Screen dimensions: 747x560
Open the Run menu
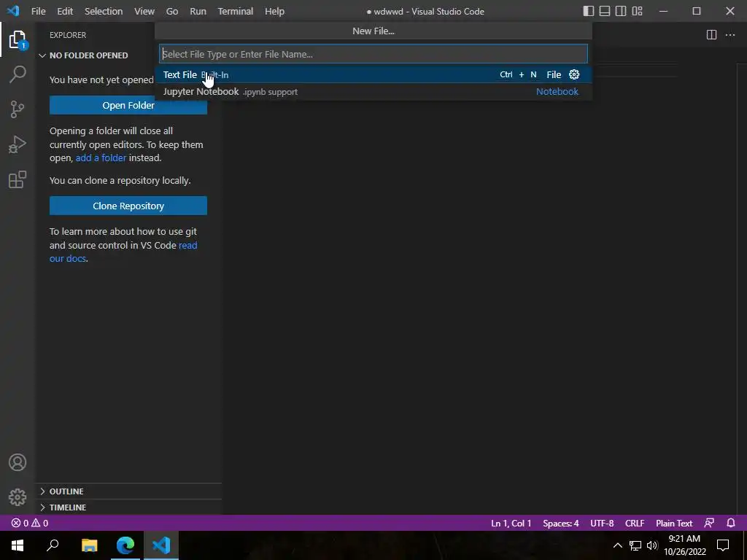[198, 11]
